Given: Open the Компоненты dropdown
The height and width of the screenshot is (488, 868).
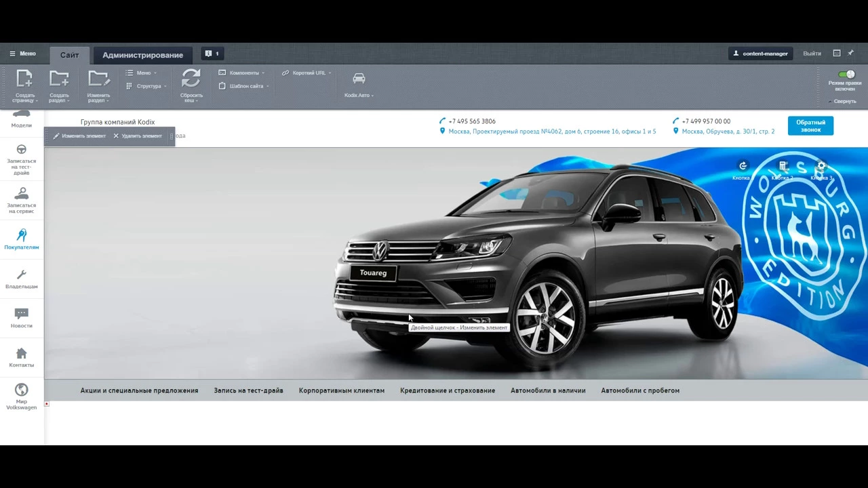Looking at the screenshot, I should tap(242, 73).
